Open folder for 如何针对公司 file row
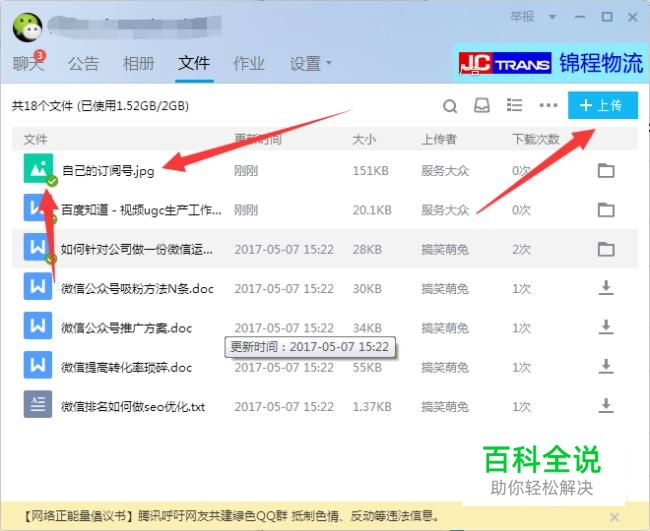Screen dimensions: 650x531 [606, 249]
